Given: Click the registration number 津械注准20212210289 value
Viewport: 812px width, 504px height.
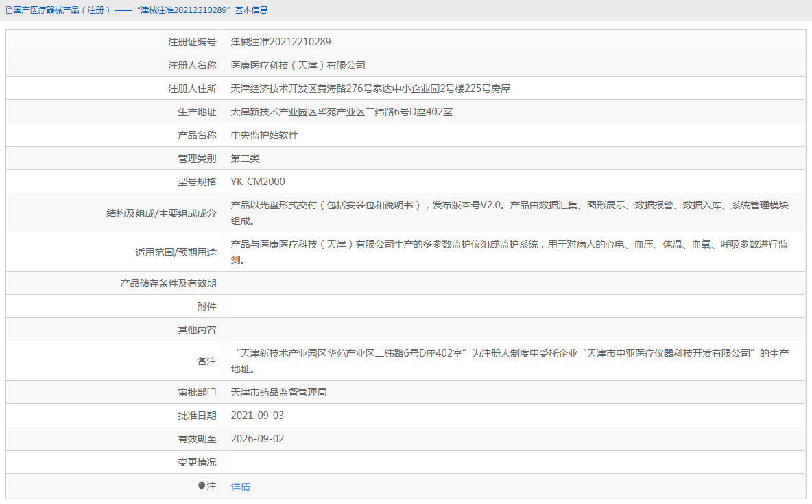Looking at the screenshot, I should point(280,42).
